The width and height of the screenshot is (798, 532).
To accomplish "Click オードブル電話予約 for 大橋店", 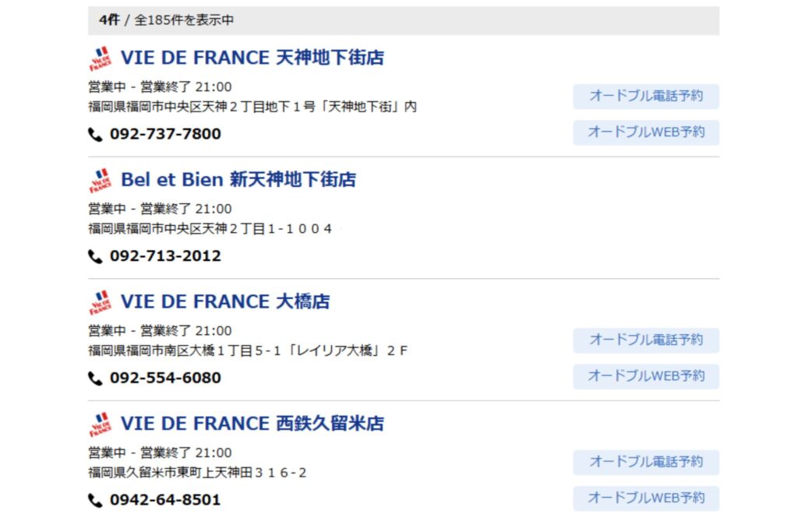I will click(x=646, y=340).
